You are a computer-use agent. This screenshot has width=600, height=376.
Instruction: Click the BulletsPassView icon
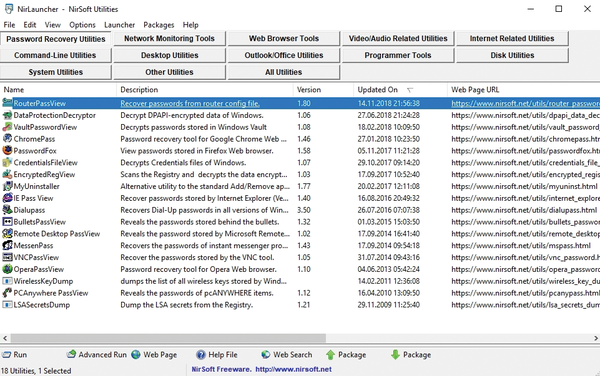(x=7, y=221)
